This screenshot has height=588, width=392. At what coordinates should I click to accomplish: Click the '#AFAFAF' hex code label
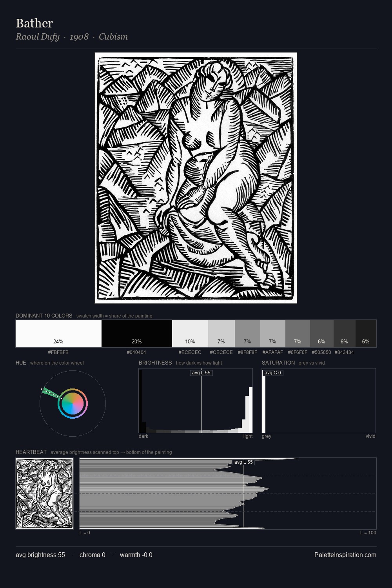click(x=273, y=352)
